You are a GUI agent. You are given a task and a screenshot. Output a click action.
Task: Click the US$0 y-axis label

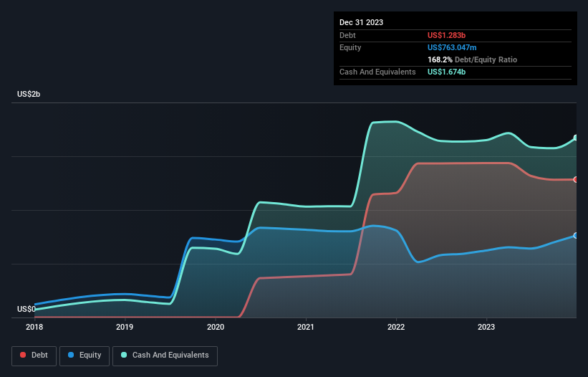(26, 309)
